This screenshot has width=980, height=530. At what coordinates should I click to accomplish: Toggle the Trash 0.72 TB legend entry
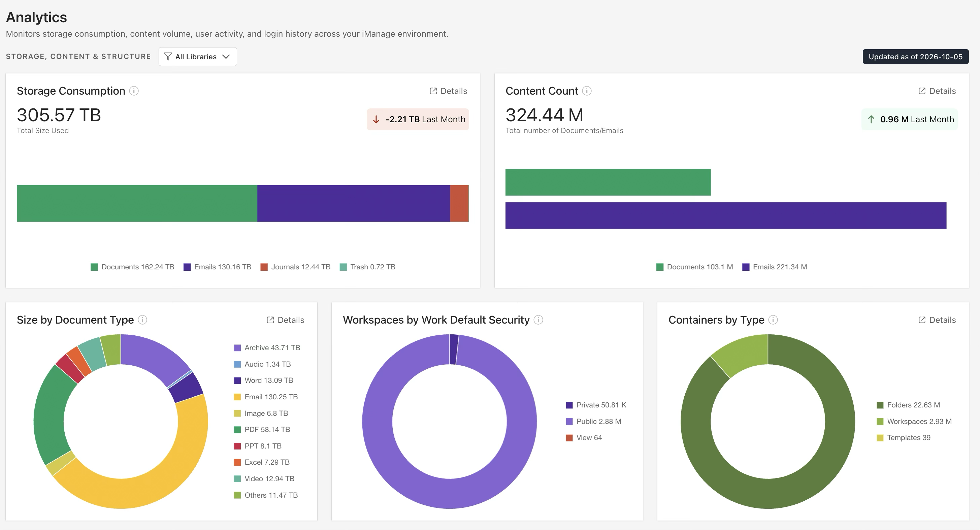[367, 267]
